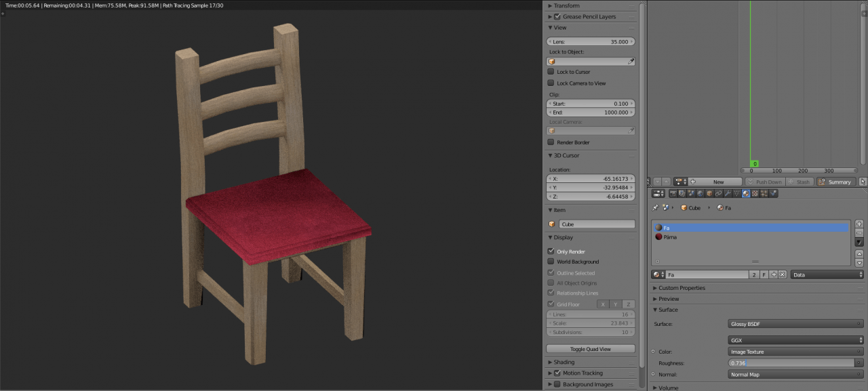Click the Toggle Quad View button
Image resolution: width=868 pixels, height=391 pixels.
pyautogui.click(x=590, y=349)
